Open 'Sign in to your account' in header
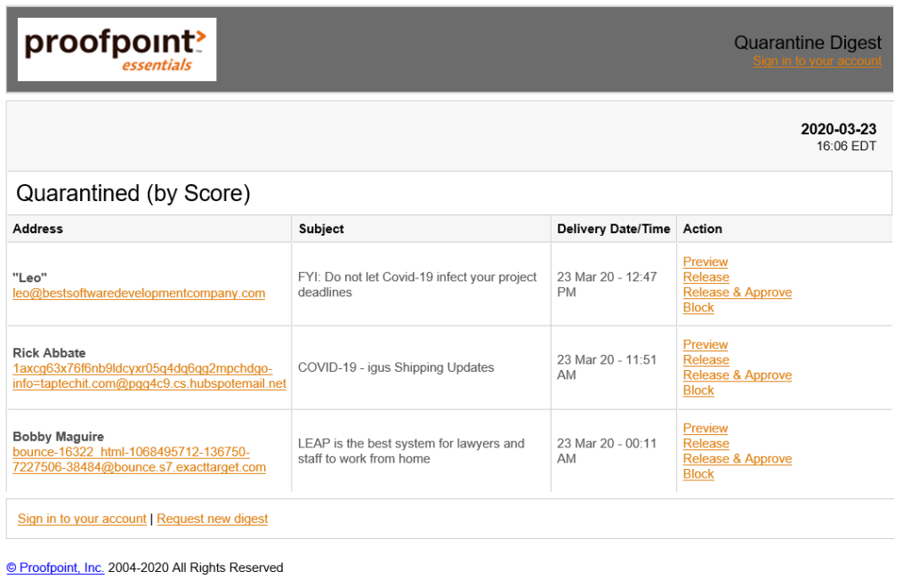The width and height of the screenshot is (911, 588). [817, 61]
